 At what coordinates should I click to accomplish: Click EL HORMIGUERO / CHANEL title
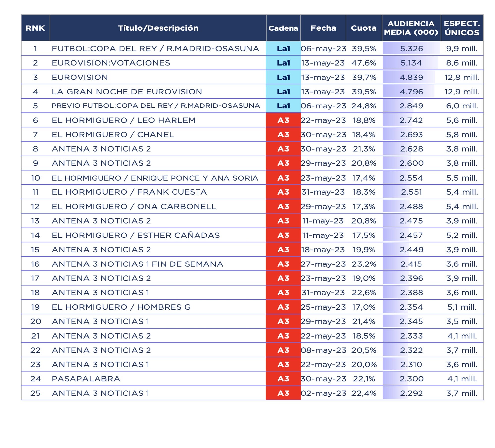click(x=113, y=135)
